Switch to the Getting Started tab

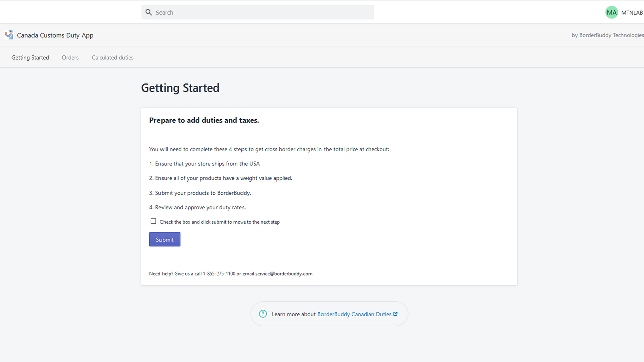coord(30,58)
